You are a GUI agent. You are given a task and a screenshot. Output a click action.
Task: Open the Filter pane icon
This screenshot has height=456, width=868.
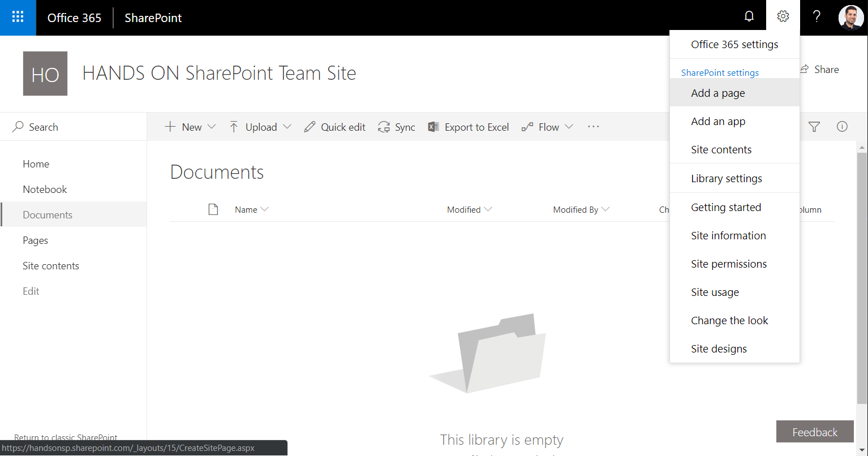coord(814,127)
